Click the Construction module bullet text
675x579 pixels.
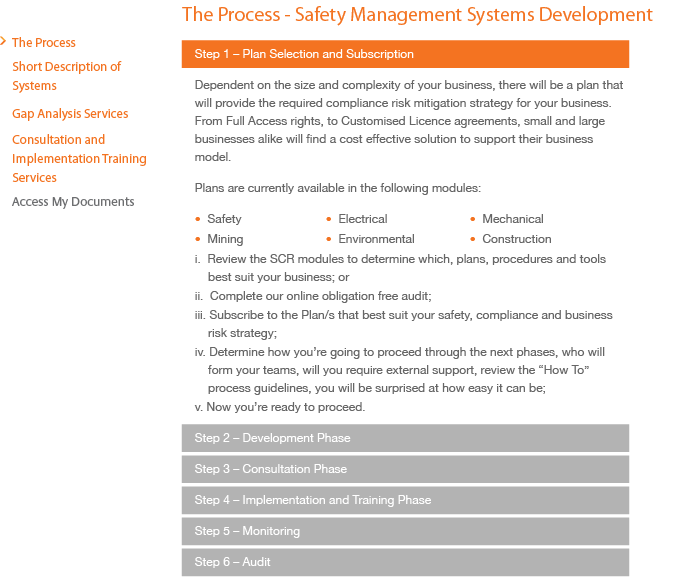coord(517,239)
